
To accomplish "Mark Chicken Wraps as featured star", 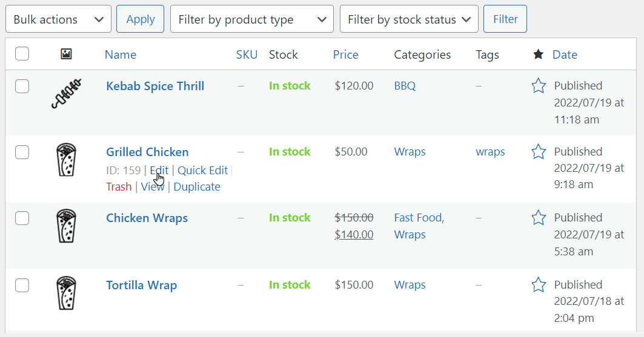I will tap(539, 218).
